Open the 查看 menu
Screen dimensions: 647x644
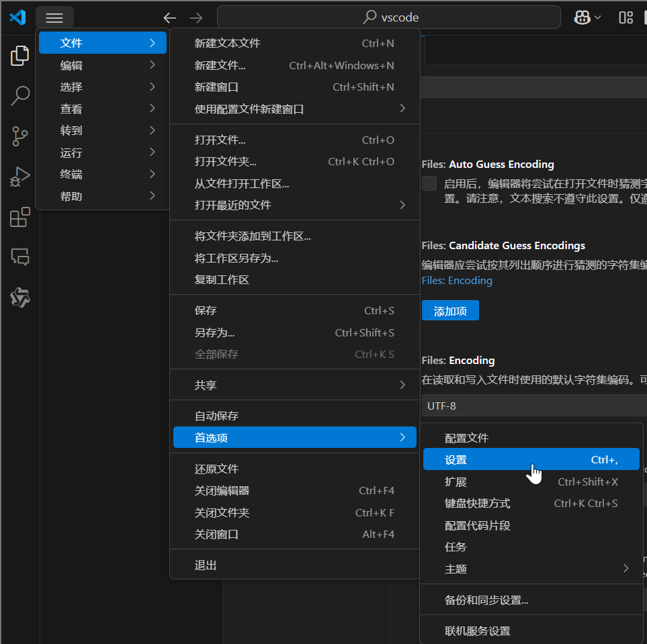[103, 109]
